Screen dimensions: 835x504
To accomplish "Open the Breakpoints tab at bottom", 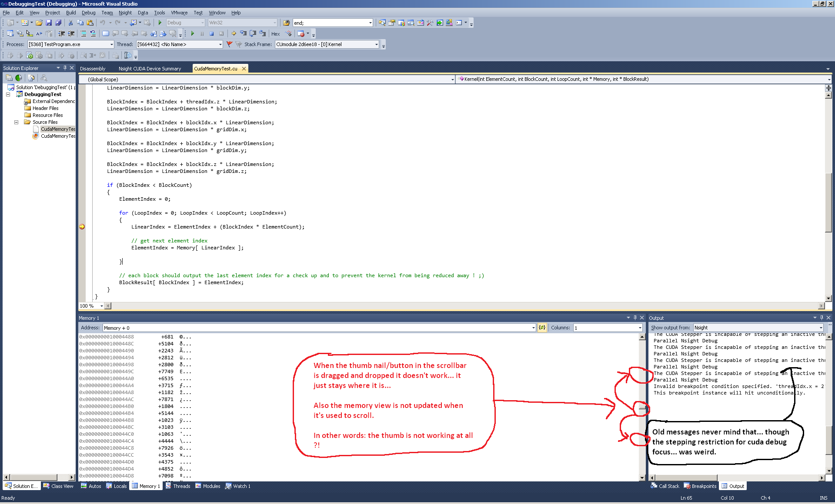I will 700,486.
